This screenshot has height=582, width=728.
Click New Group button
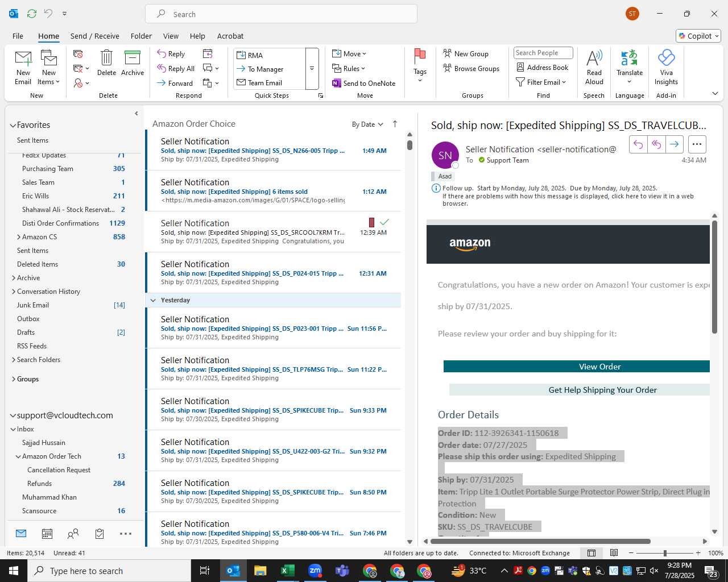tap(466, 53)
